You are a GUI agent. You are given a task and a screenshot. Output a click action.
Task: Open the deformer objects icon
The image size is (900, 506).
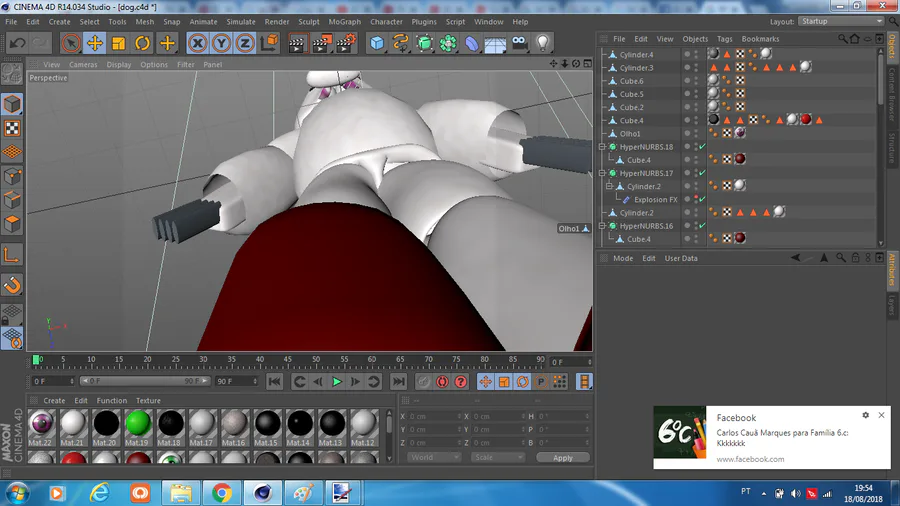click(x=472, y=43)
